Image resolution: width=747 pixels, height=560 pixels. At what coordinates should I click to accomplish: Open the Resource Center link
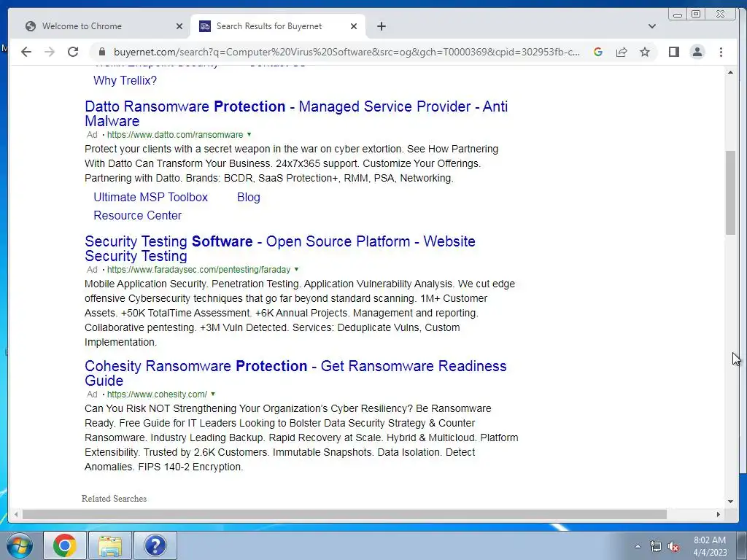(x=137, y=215)
